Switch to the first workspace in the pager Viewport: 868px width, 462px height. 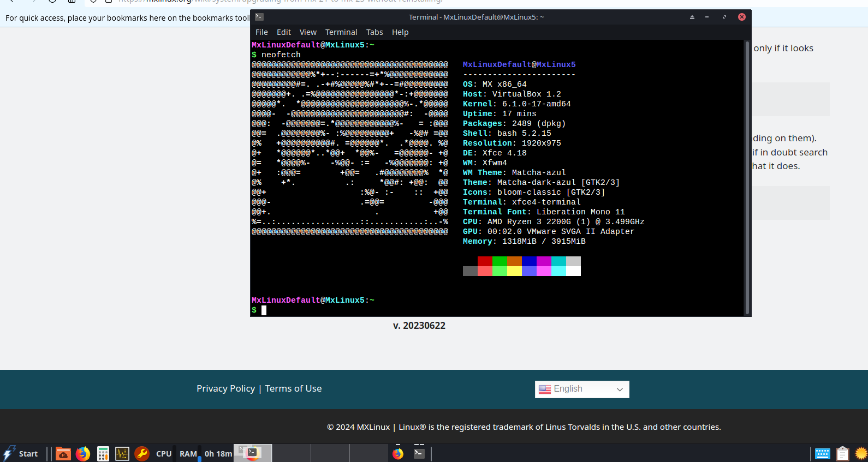tap(253, 453)
